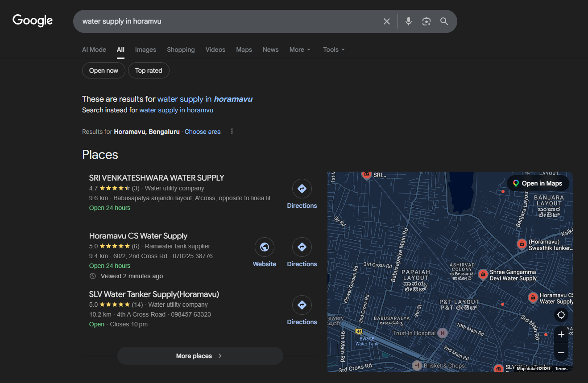
Task: Click the map's my-location target icon
Action: click(x=561, y=315)
